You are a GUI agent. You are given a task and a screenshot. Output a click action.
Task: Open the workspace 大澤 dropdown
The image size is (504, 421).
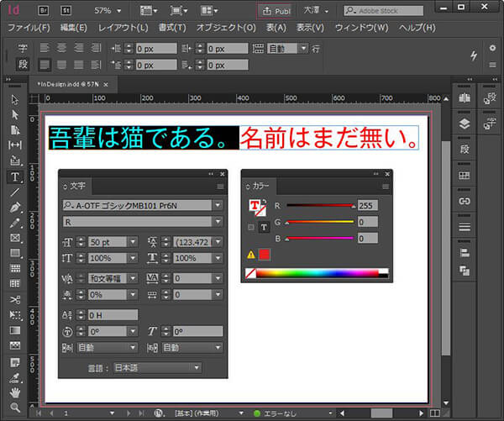[x=315, y=11]
